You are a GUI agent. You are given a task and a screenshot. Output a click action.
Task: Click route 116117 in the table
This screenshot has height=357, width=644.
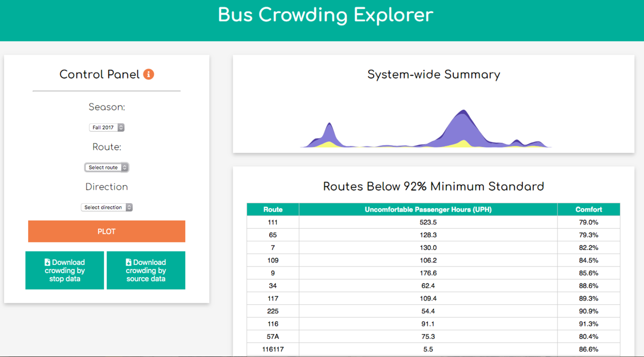point(273,349)
